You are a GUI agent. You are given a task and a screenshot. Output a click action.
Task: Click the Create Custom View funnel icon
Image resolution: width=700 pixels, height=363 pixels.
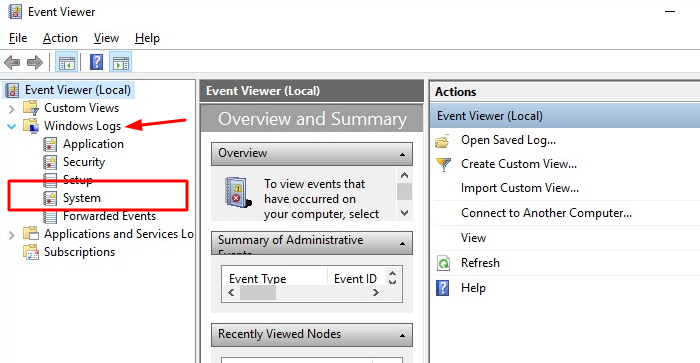point(443,164)
